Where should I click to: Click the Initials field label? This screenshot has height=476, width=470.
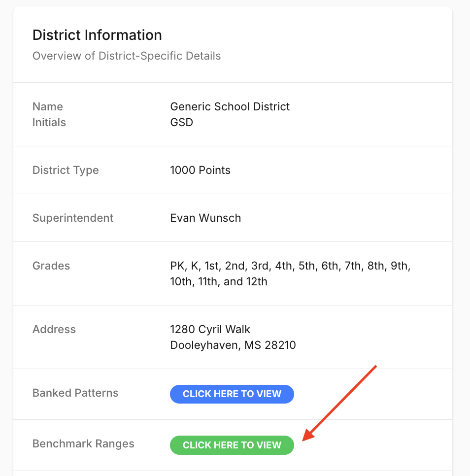(49, 122)
